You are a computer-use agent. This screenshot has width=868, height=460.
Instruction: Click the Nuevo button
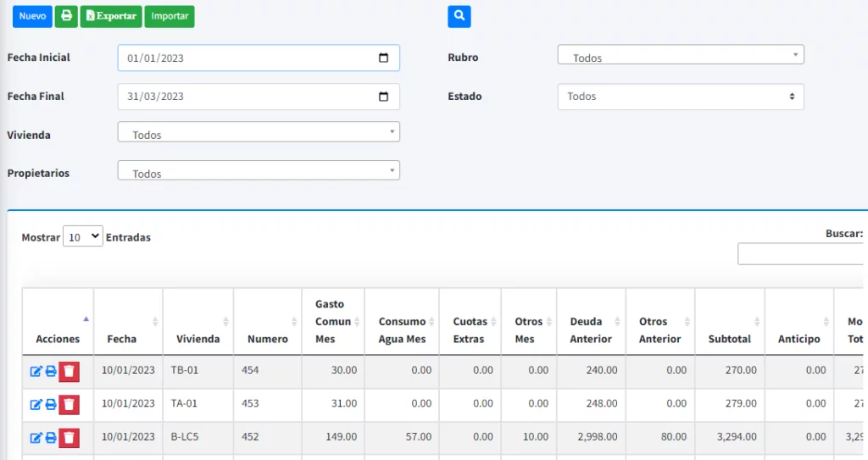[32, 16]
